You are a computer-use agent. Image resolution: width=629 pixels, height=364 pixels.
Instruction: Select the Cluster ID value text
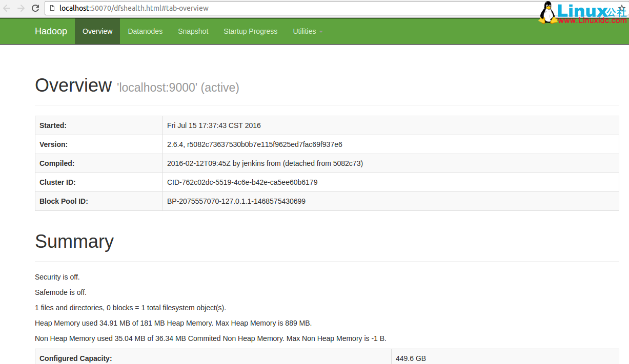(242, 182)
